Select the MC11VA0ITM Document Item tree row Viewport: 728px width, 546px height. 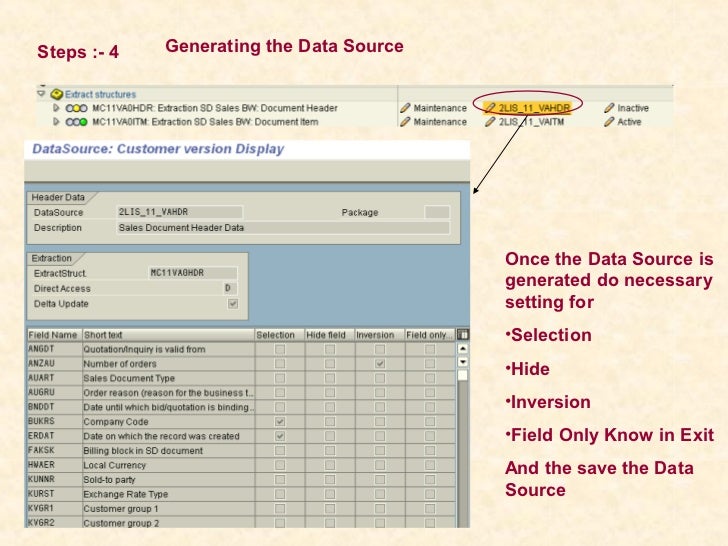[205, 122]
